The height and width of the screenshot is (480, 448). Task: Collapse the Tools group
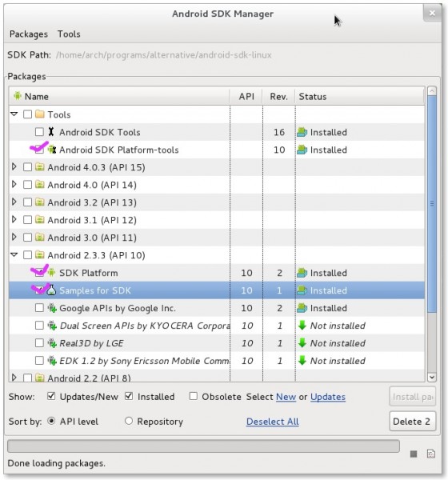[x=14, y=114]
